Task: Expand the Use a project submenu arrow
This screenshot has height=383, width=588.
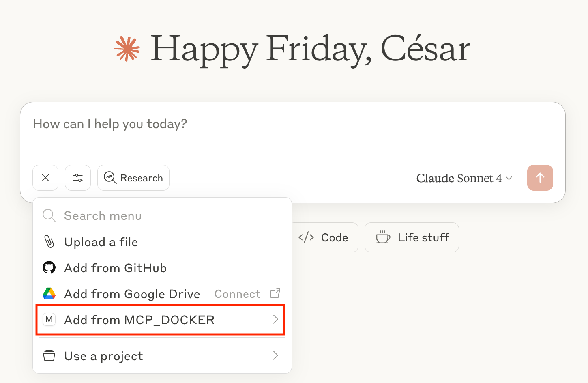Action: [x=276, y=356]
